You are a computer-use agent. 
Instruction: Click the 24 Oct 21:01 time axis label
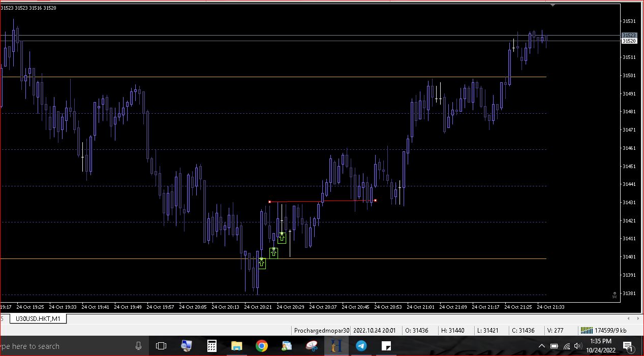point(420,307)
